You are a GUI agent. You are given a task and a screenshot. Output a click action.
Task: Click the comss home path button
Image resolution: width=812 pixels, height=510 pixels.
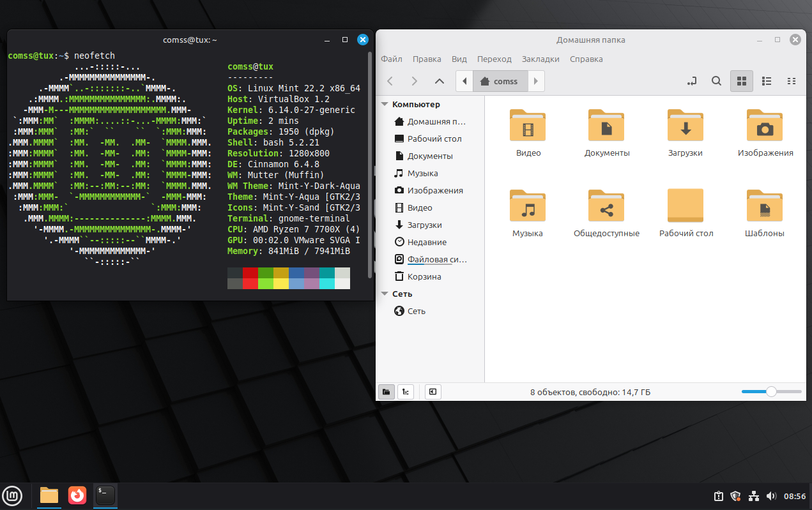tap(500, 81)
